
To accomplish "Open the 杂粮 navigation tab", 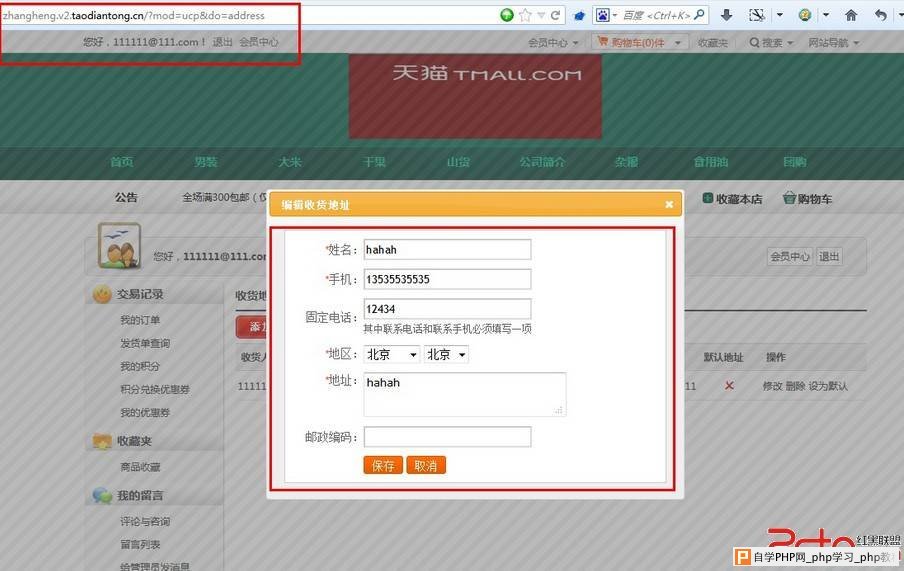I will [x=626, y=162].
